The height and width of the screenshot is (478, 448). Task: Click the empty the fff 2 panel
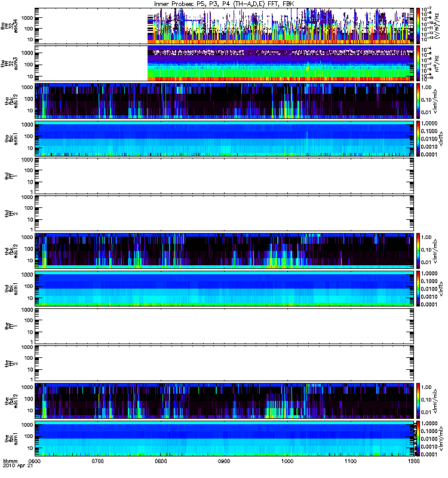pos(224,363)
